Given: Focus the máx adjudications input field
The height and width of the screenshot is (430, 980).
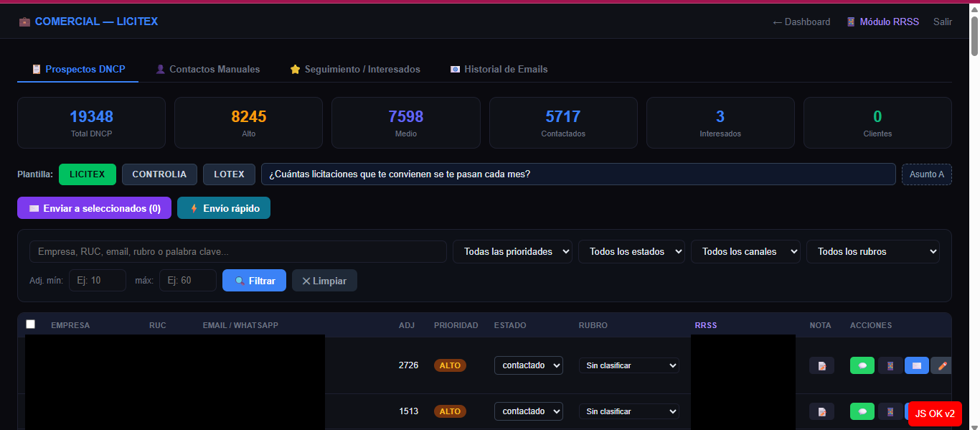Looking at the screenshot, I should click(x=188, y=281).
